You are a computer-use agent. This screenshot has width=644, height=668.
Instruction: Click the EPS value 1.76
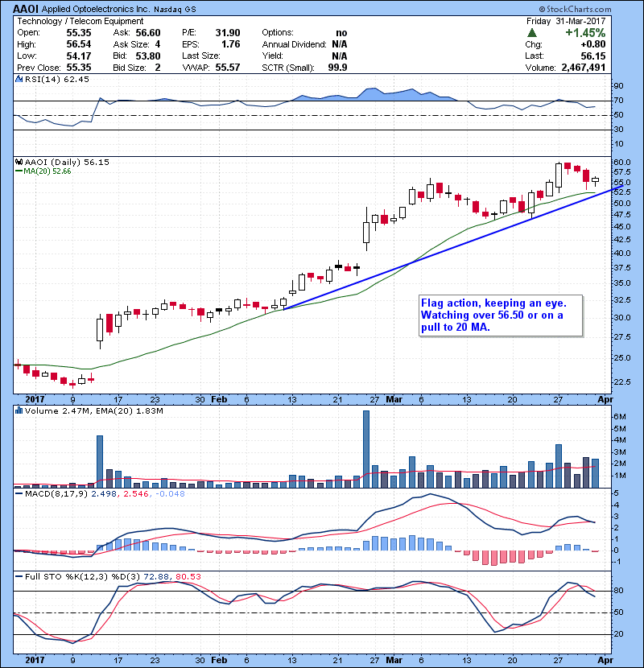tap(230, 44)
